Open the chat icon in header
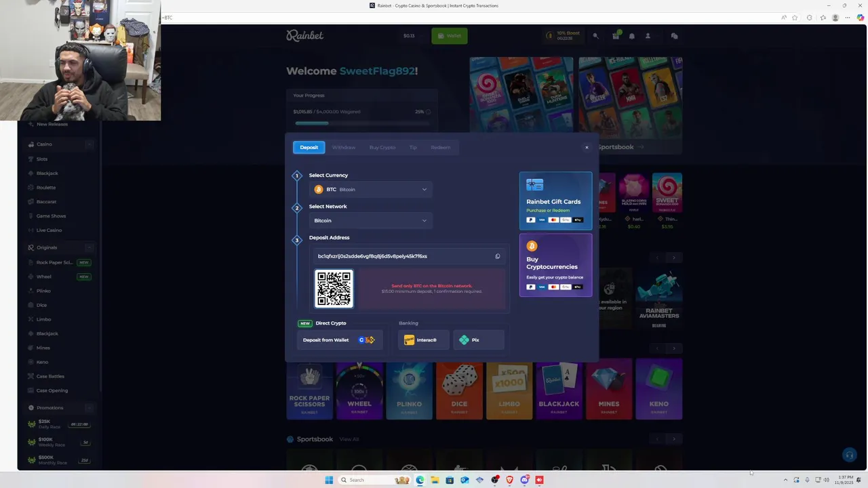The image size is (868, 488). [674, 36]
